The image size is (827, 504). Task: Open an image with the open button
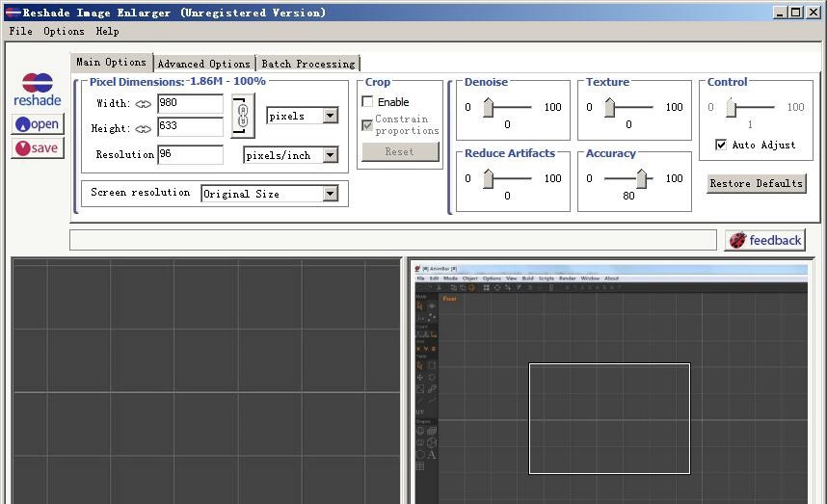tap(38, 124)
